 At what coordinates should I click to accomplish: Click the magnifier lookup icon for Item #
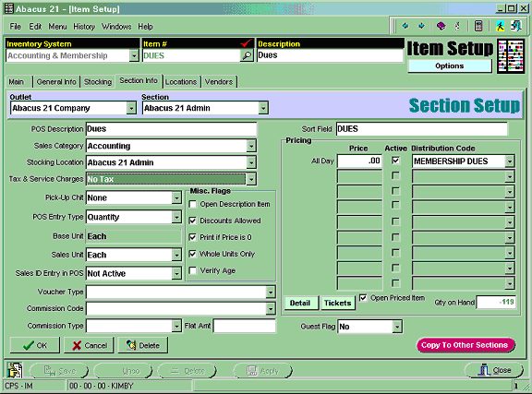[x=247, y=55]
